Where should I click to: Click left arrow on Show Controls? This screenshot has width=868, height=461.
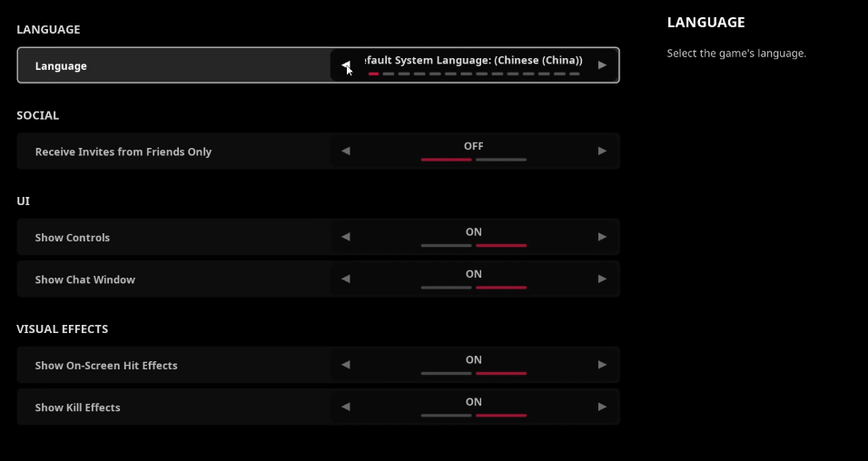pyautogui.click(x=345, y=237)
